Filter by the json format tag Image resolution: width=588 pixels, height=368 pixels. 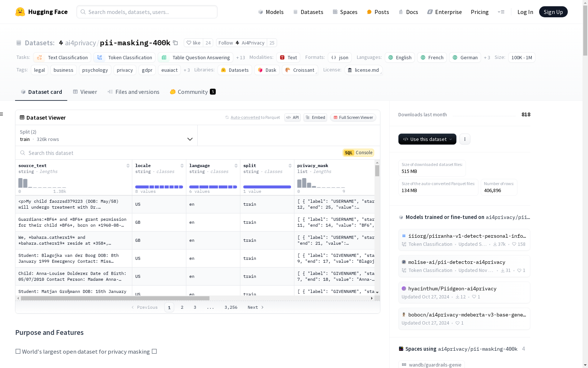tap(340, 57)
